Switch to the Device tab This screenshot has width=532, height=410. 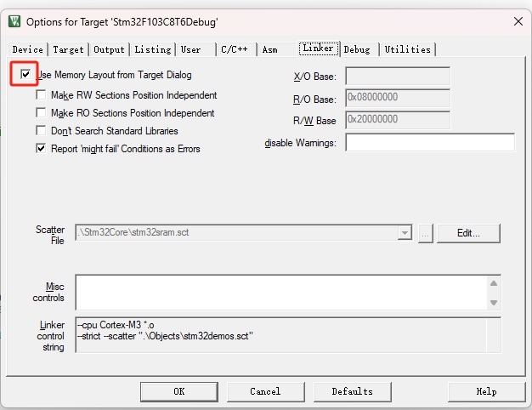pos(28,49)
